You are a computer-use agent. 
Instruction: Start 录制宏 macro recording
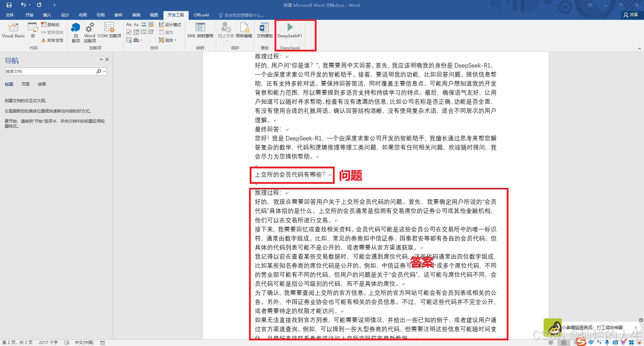[x=50, y=25]
